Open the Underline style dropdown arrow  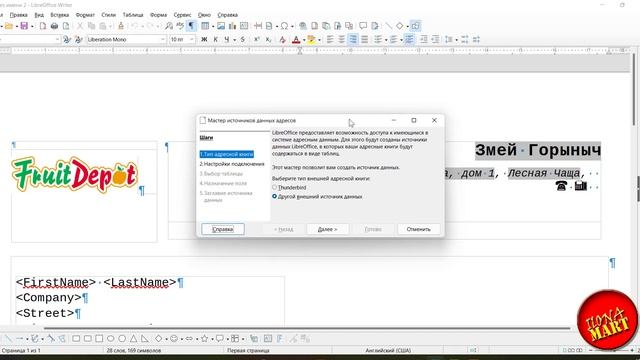[235, 40]
